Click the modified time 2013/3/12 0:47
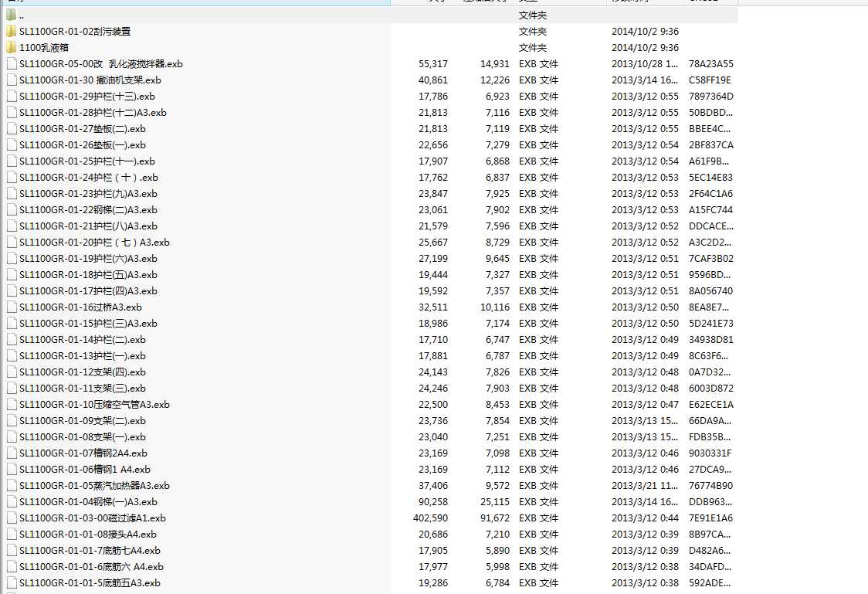 pos(645,405)
